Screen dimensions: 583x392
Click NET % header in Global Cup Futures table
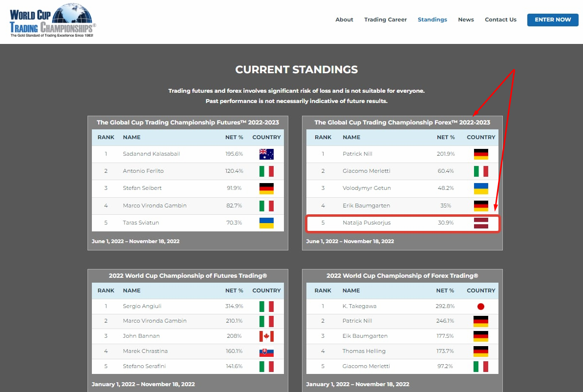(234, 137)
